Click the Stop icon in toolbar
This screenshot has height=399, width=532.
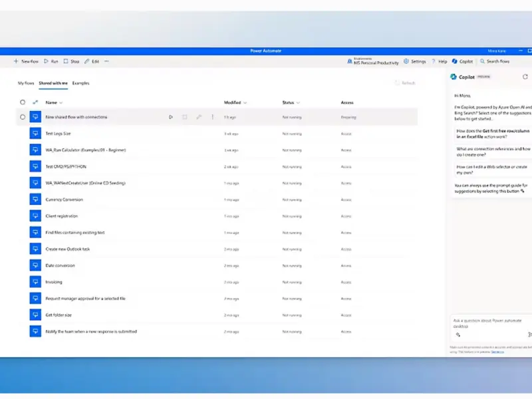[65, 61]
